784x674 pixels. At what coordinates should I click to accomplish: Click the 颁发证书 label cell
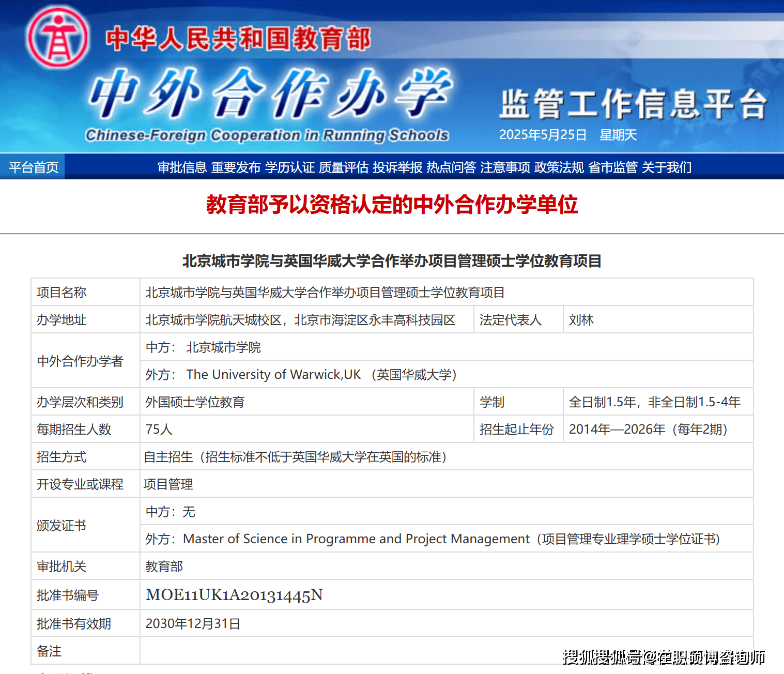85,525
